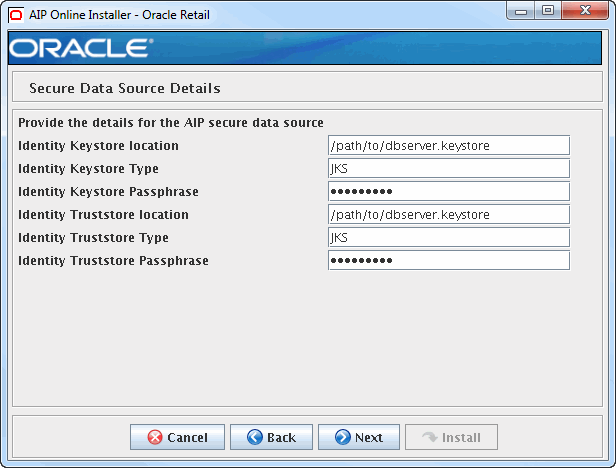The image size is (616, 468).
Task: Select the Identity Keystore Type field
Action: coord(449,169)
